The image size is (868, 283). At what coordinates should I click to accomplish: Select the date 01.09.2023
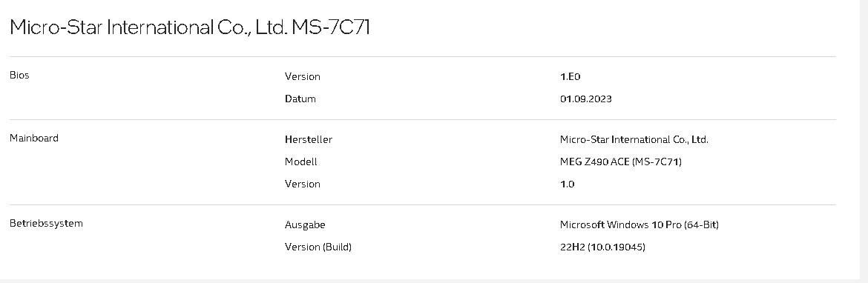[585, 99]
